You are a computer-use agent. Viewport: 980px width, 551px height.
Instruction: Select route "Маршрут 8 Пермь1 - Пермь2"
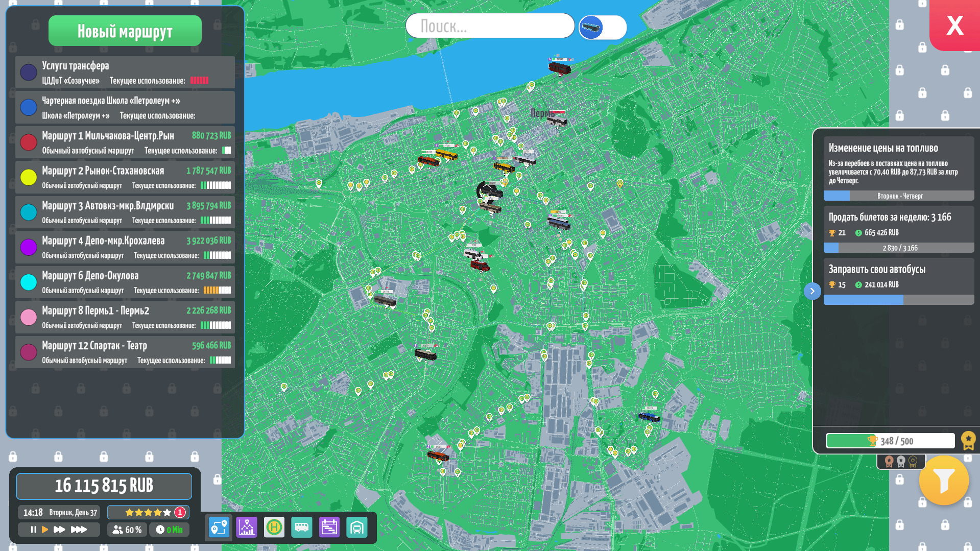click(x=125, y=317)
